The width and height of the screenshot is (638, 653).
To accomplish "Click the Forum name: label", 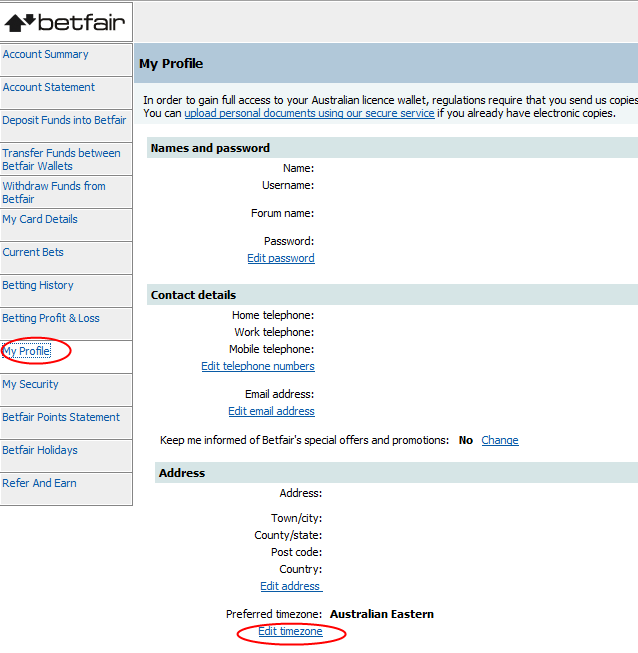I will (x=283, y=213).
